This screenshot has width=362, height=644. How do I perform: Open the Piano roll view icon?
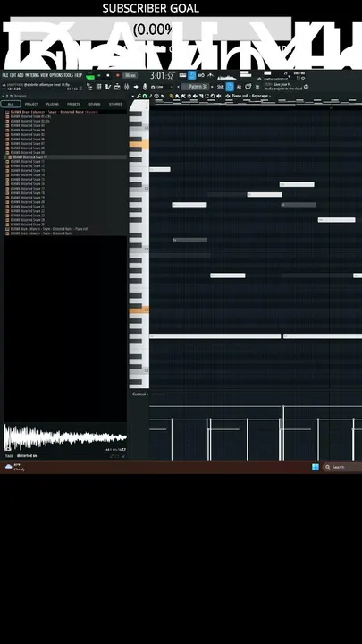click(108, 87)
